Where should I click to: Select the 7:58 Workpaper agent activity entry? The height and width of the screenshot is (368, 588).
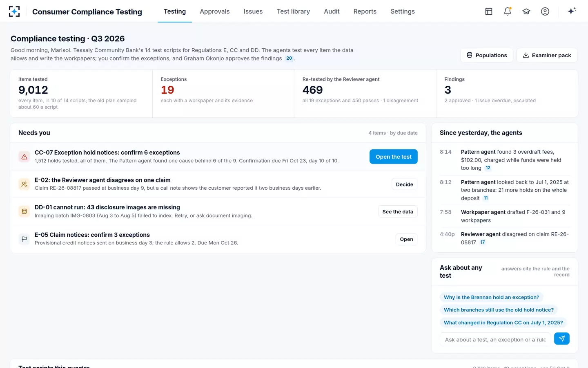click(504, 216)
